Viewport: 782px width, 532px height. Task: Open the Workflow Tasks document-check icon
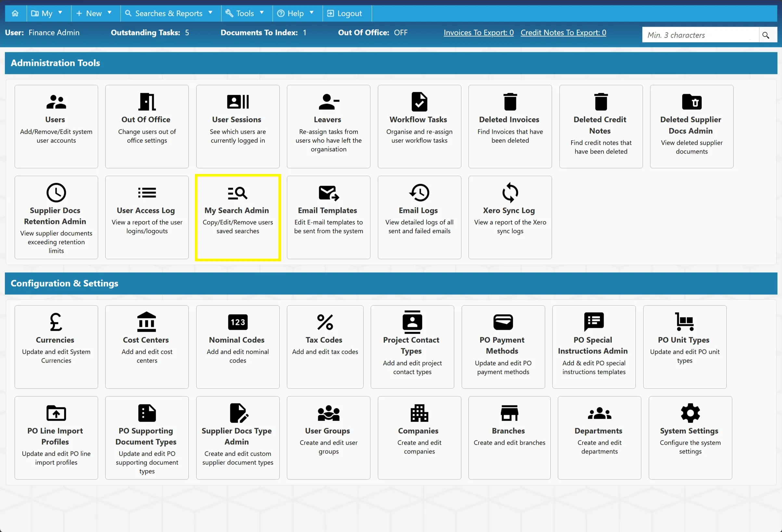pos(419,102)
